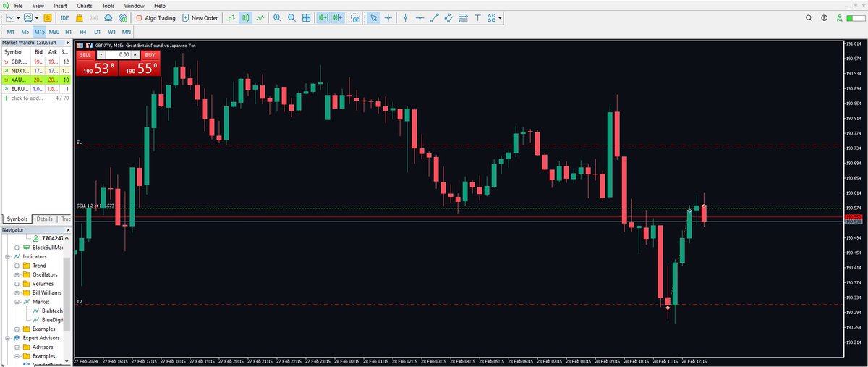Image resolution: width=868 pixels, height=367 pixels.
Task: Select the NDX row in Market Watch
Action: (x=36, y=71)
